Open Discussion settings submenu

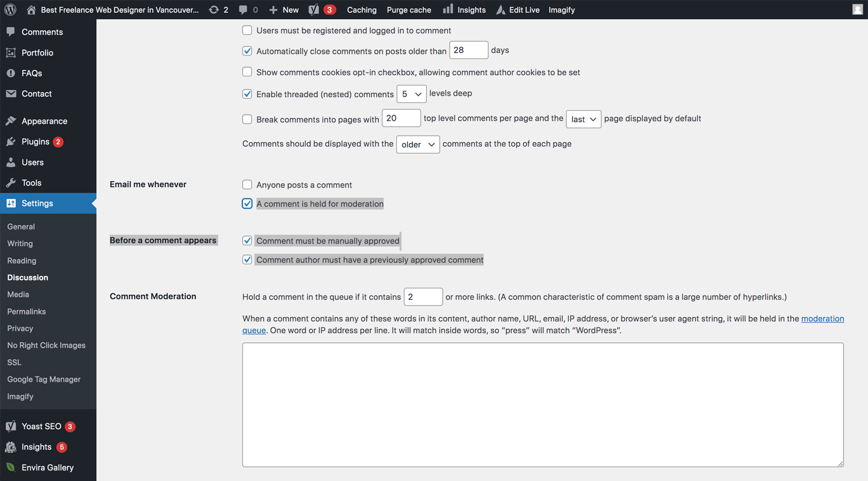(28, 277)
